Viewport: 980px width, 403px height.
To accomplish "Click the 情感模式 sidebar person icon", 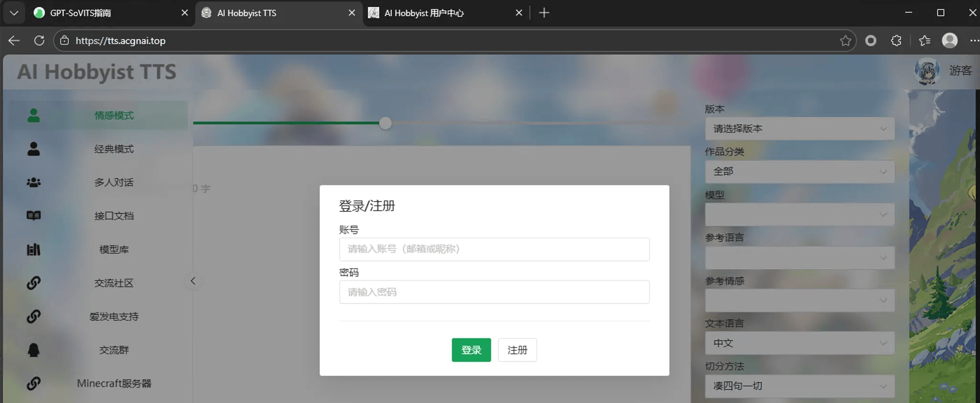I will (33, 115).
